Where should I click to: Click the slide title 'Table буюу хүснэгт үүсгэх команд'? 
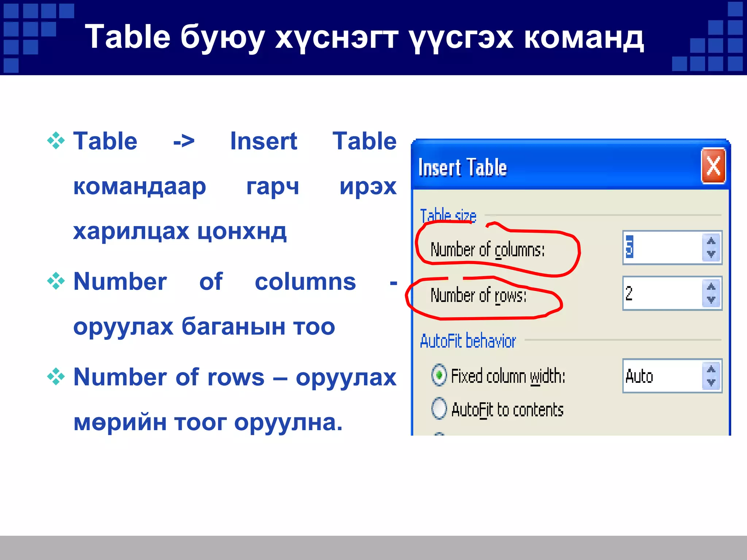pyautogui.click(x=364, y=37)
